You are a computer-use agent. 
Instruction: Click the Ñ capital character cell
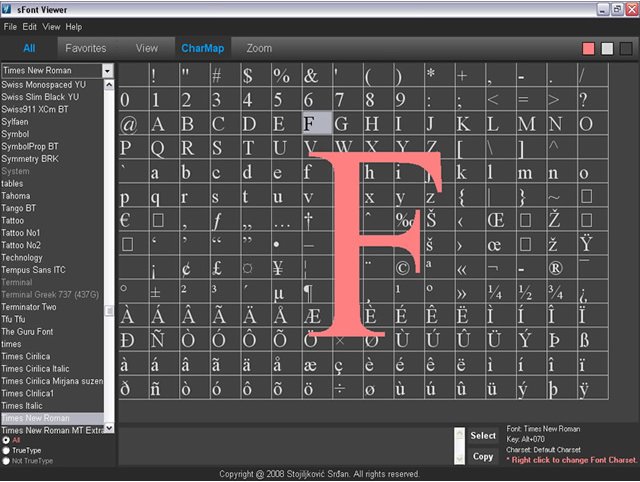point(164,340)
